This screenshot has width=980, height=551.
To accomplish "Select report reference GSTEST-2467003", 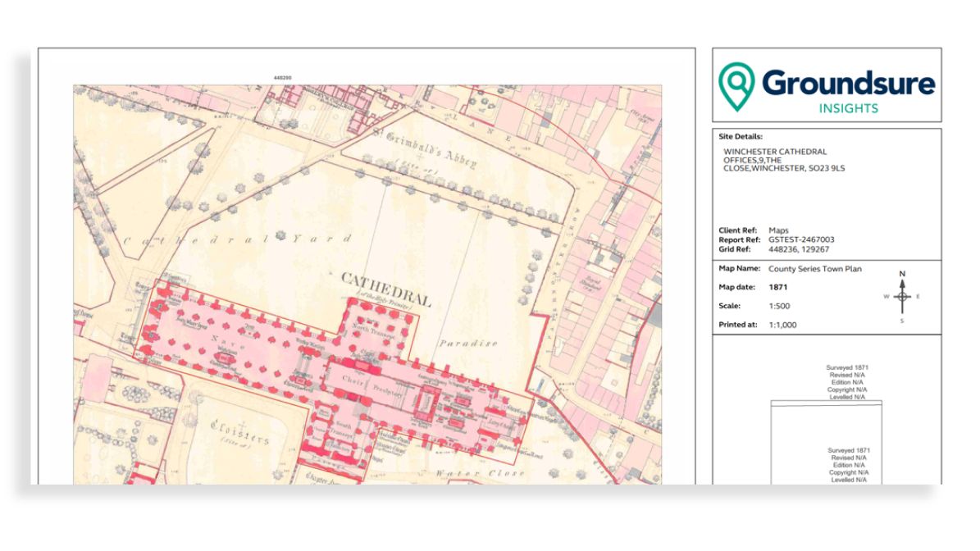I will tap(801, 239).
